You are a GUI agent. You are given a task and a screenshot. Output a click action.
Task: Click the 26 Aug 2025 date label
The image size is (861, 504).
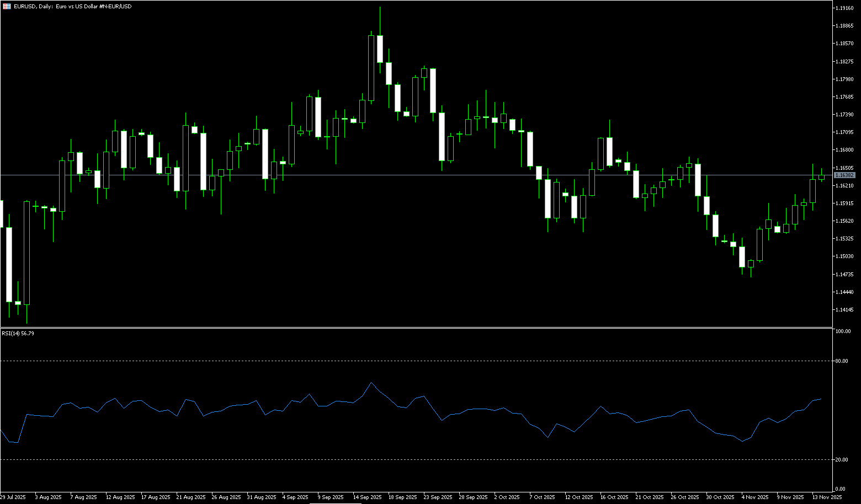point(226,497)
